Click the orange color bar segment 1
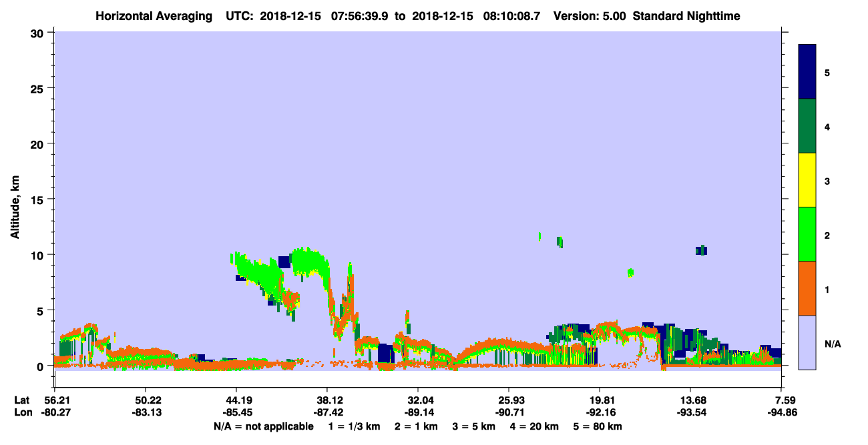The width and height of the screenshot is (868, 445). [x=807, y=288]
